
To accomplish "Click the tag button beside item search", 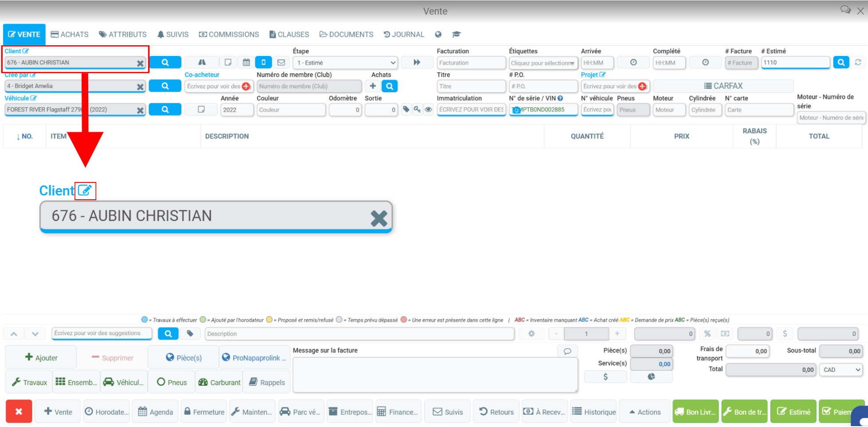I will [x=190, y=334].
